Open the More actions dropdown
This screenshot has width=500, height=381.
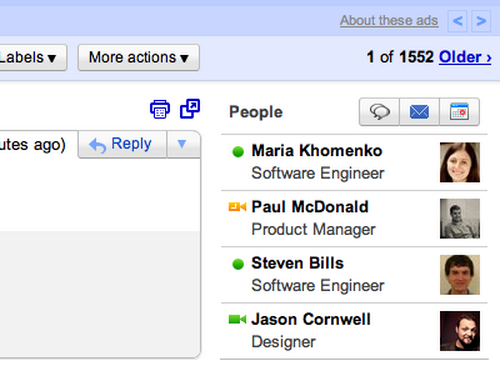click(139, 57)
